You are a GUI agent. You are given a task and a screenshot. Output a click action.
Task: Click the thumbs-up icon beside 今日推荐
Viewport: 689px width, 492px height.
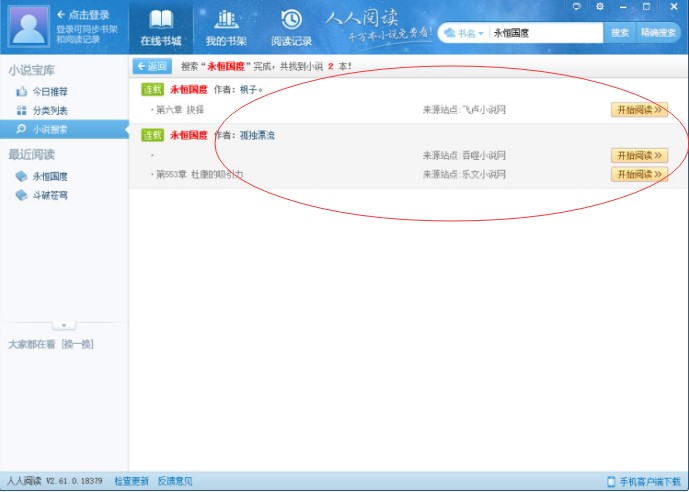point(21,91)
